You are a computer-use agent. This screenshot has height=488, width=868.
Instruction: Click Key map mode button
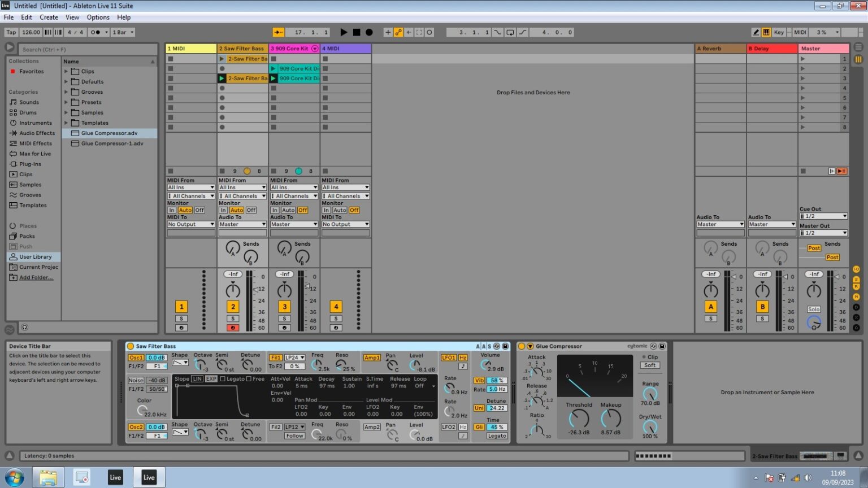pyautogui.click(x=779, y=32)
